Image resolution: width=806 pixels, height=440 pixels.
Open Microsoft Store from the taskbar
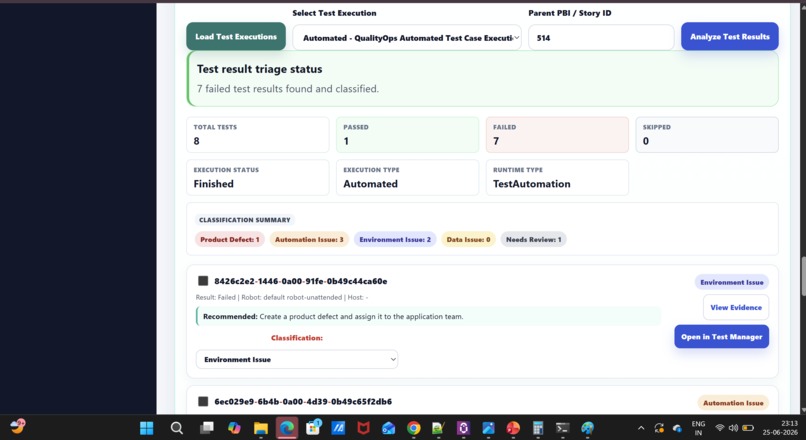(313, 428)
